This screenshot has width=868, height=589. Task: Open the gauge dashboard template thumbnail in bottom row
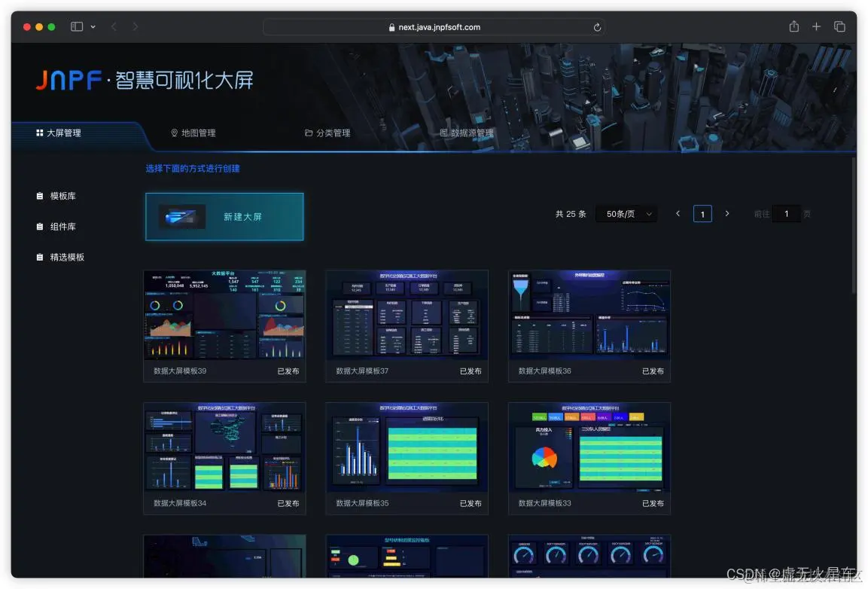[589, 557]
